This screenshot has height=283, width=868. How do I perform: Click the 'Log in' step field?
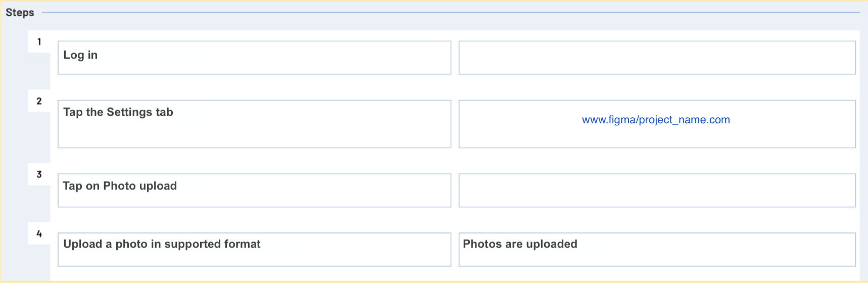(254, 58)
